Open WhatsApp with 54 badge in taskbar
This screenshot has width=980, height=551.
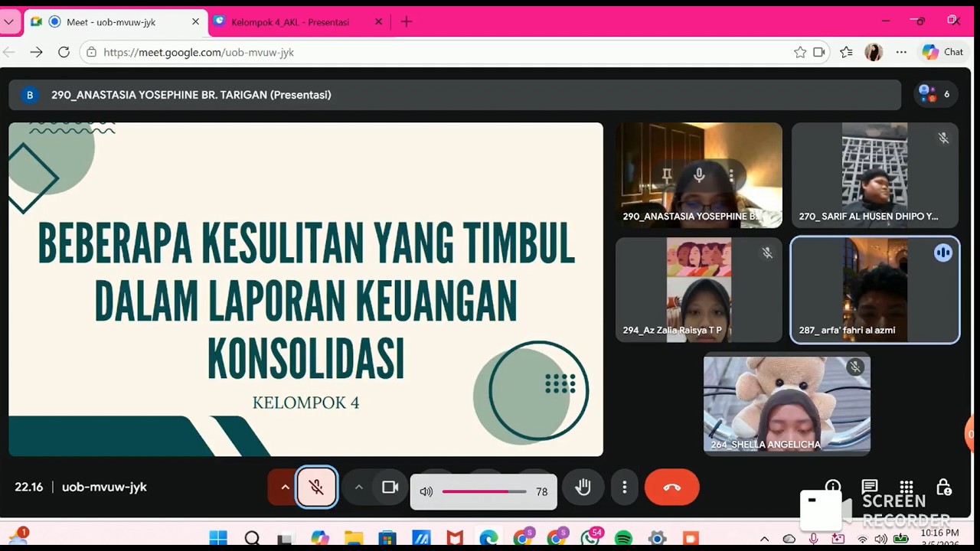pyautogui.click(x=591, y=537)
